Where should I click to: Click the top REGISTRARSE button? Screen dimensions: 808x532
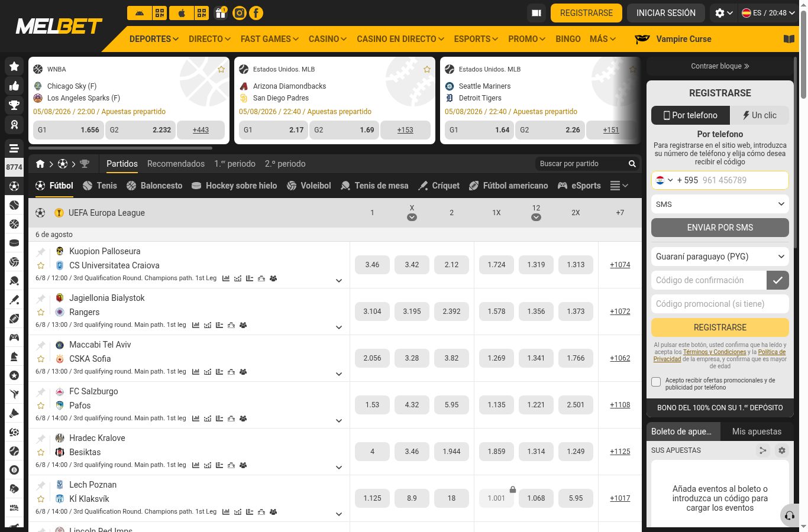586,13
